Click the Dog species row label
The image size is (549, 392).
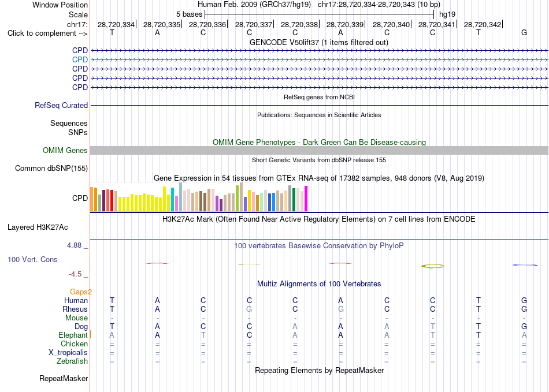pyautogui.click(x=81, y=327)
